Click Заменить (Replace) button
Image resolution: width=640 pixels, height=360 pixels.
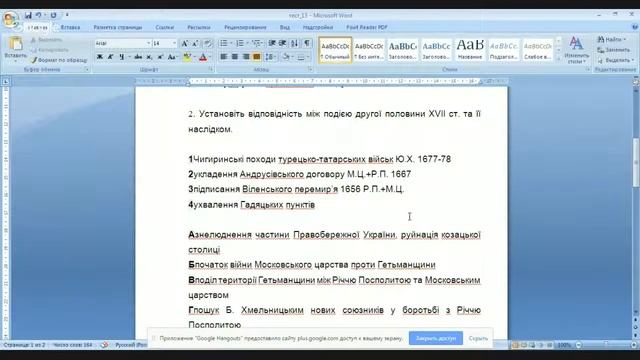(x=614, y=50)
